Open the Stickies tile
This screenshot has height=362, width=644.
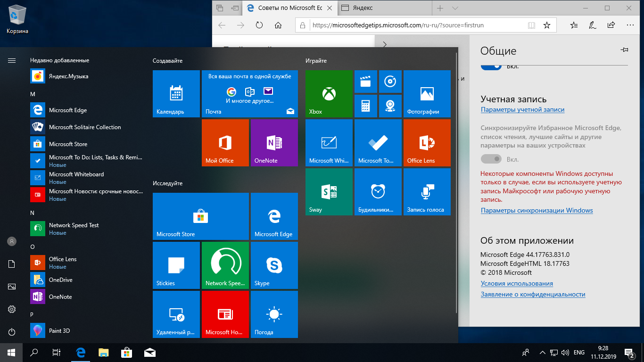click(176, 265)
